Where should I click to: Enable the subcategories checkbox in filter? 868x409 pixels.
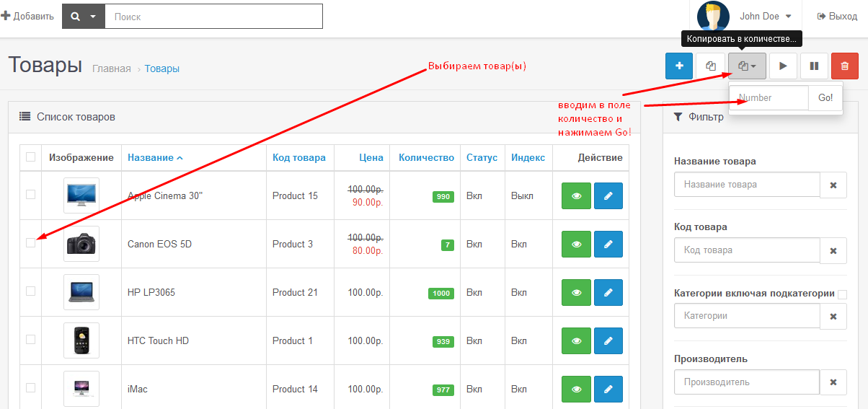[842, 294]
